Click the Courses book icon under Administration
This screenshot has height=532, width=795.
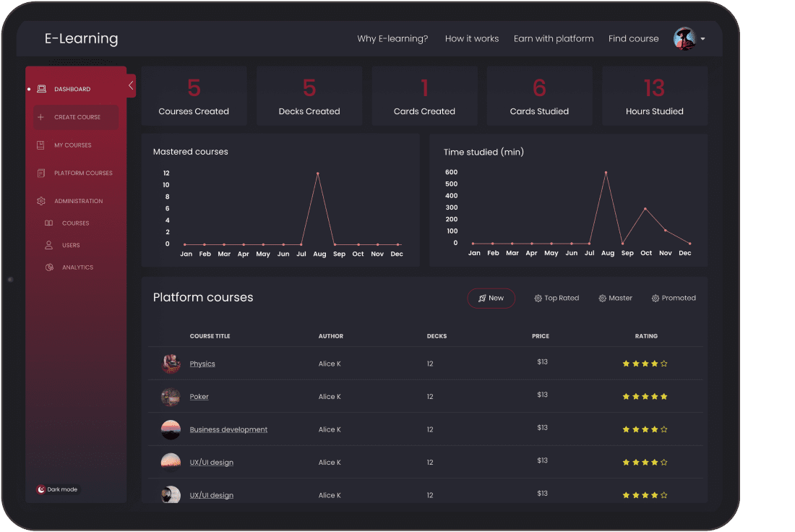pos(49,223)
